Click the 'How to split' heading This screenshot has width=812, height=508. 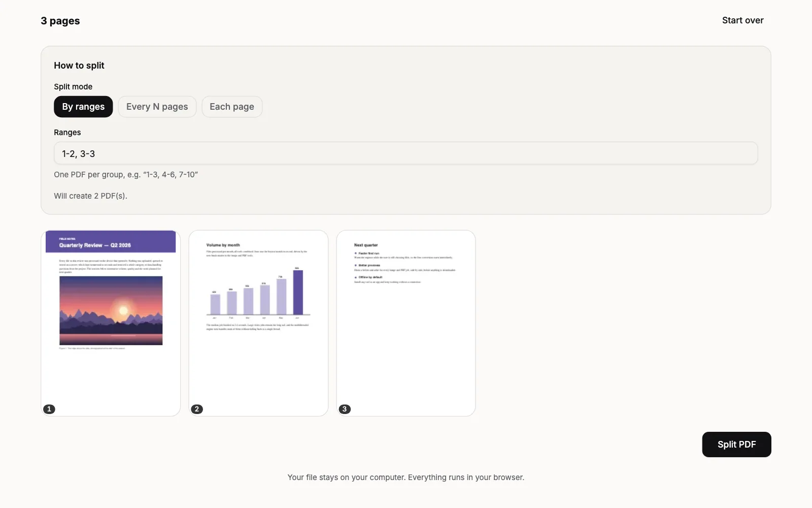click(x=79, y=66)
